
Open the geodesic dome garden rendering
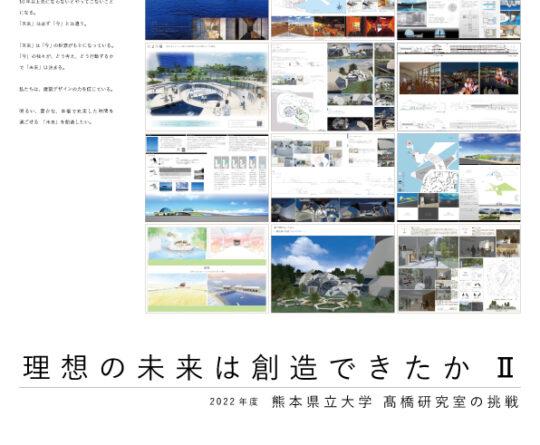(x=333, y=269)
